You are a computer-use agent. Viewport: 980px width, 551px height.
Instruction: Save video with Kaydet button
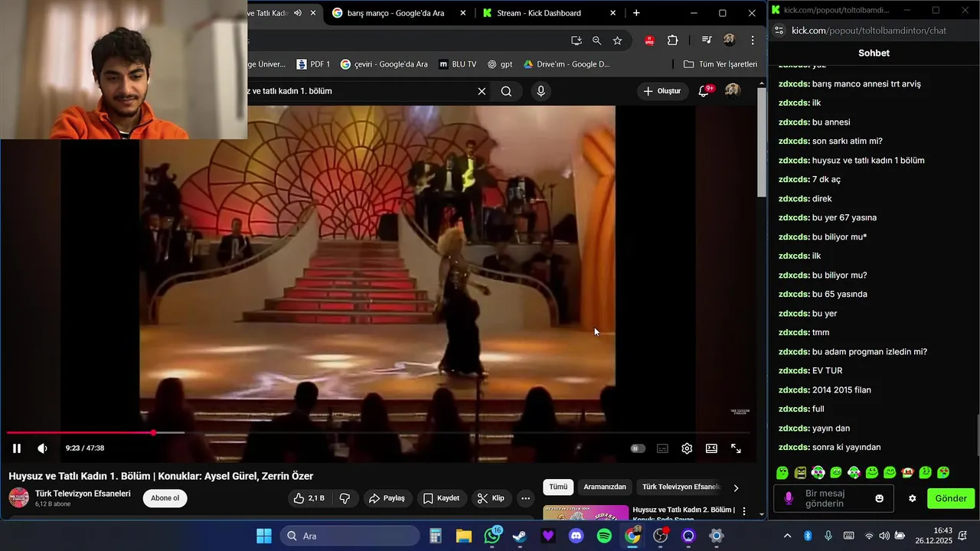pyautogui.click(x=442, y=498)
